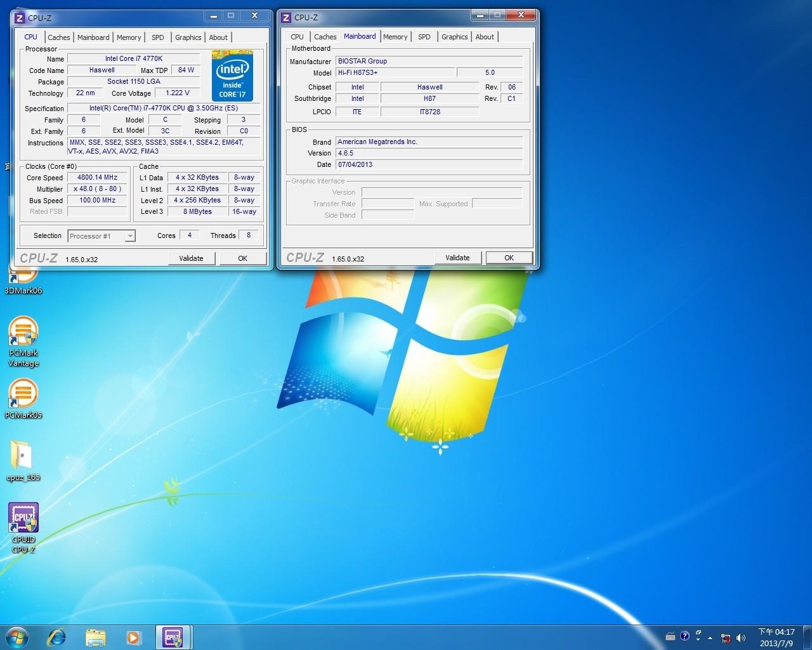
Task: Adjust volume via the speaker tray icon
Action: point(740,637)
